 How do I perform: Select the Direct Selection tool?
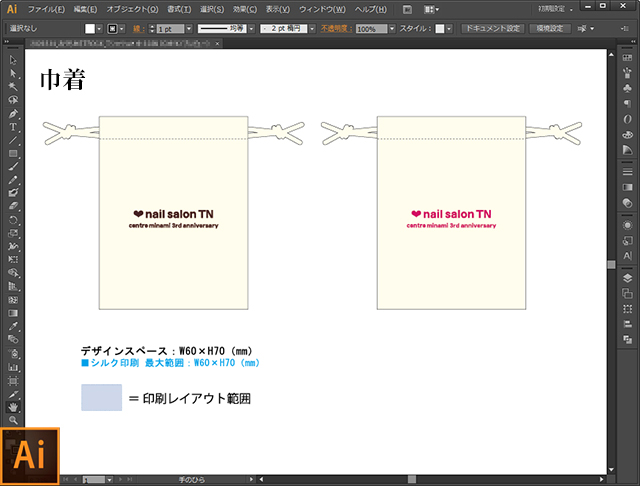coord(13,73)
